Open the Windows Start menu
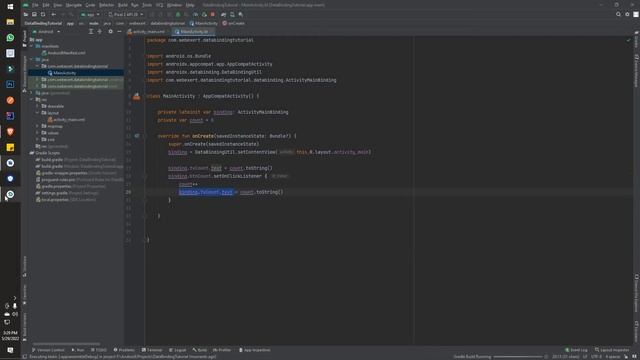Screen dimensions: 640x360 (x=10, y=7)
